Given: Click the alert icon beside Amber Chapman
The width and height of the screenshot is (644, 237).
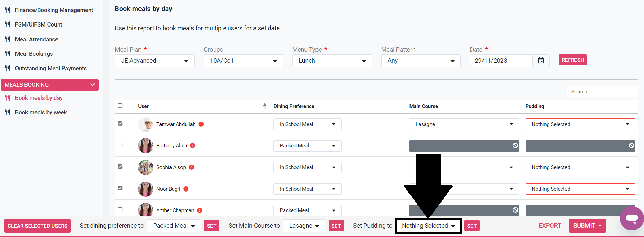Looking at the screenshot, I should point(200,210).
